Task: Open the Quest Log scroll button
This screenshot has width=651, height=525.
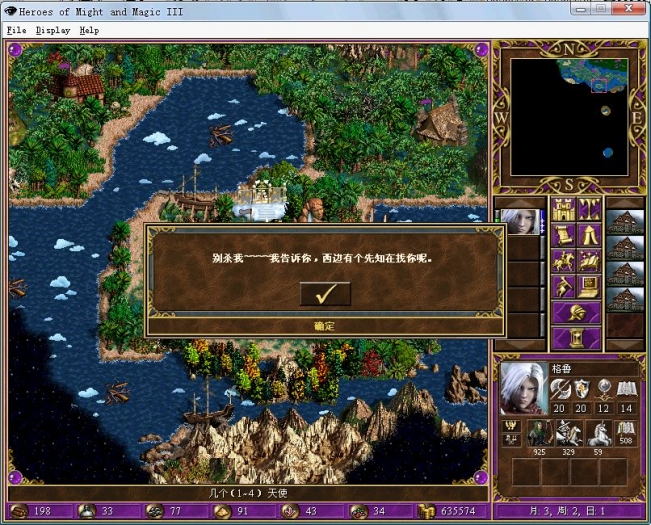Action: [563, 235]
